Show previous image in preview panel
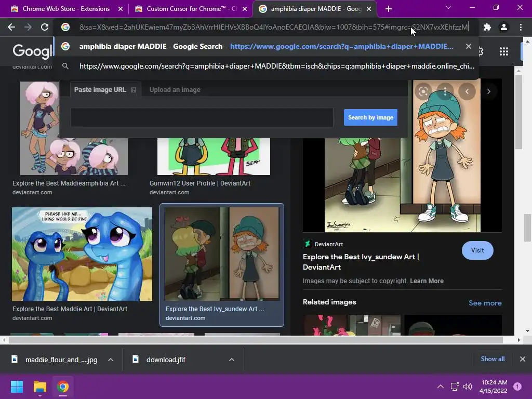 pos(467,91)
